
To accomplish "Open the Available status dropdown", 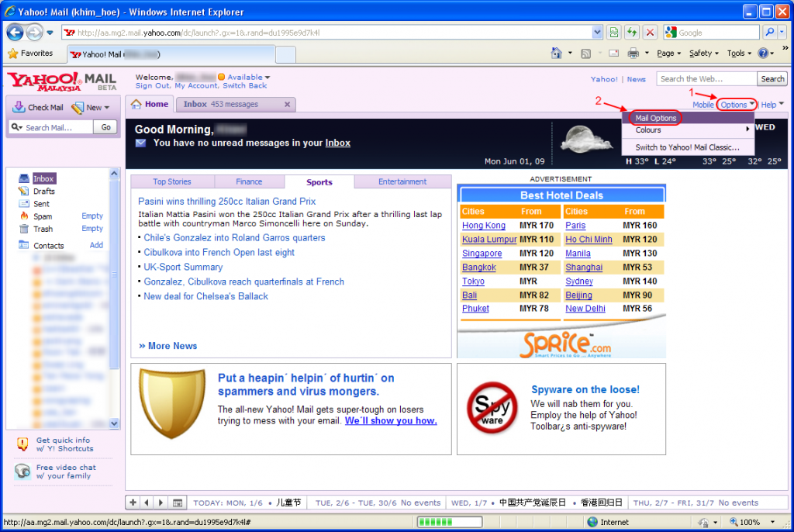I will [x=268, y=78].
